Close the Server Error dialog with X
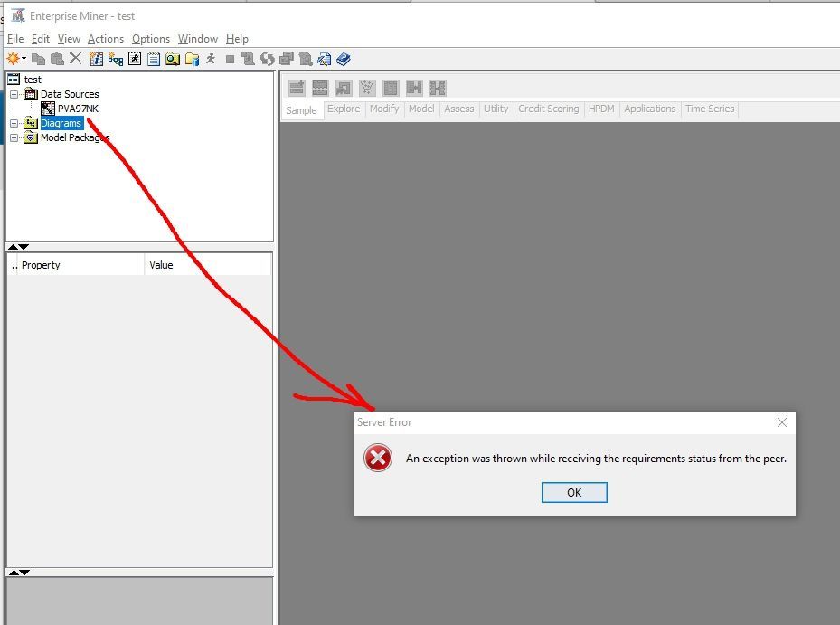The image size is (840, 625). coord(781,422)
